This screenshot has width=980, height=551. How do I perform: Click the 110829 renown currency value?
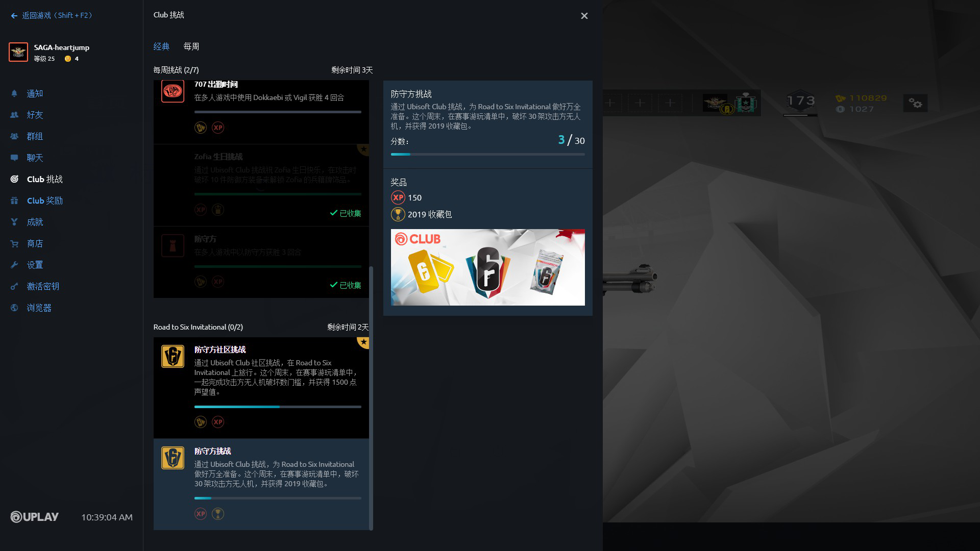click(868, 98)
